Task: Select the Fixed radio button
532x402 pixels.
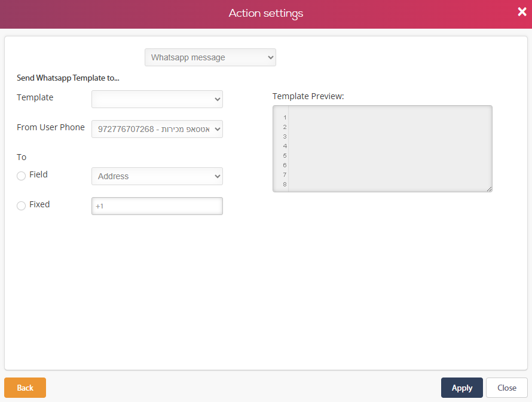Action: pos(22,205)
